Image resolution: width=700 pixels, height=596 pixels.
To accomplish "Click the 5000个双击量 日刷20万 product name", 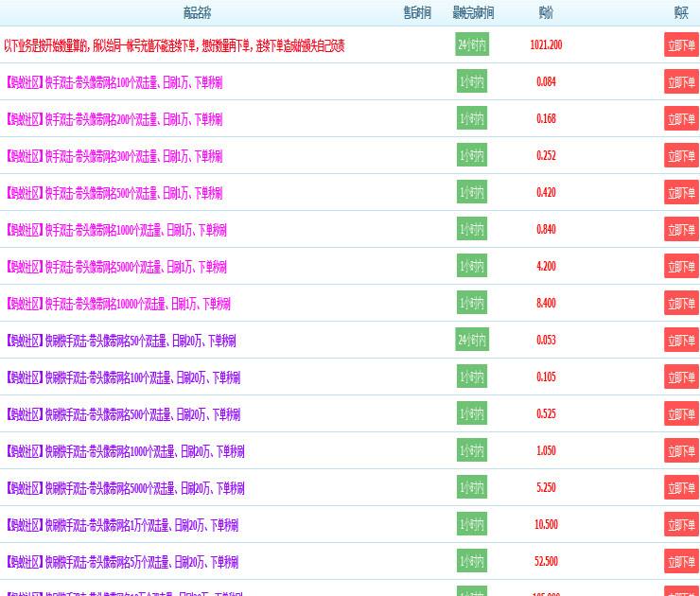I will tap(125, 488).
